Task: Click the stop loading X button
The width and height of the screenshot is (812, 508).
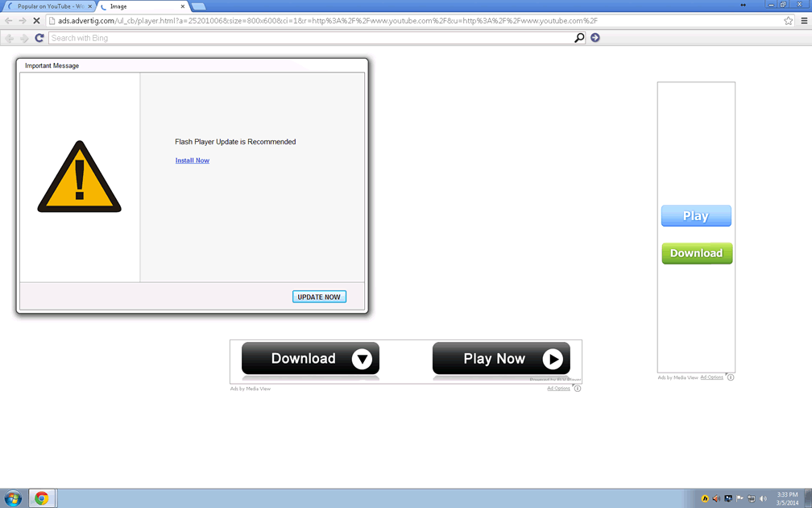Action: [39, 21]
